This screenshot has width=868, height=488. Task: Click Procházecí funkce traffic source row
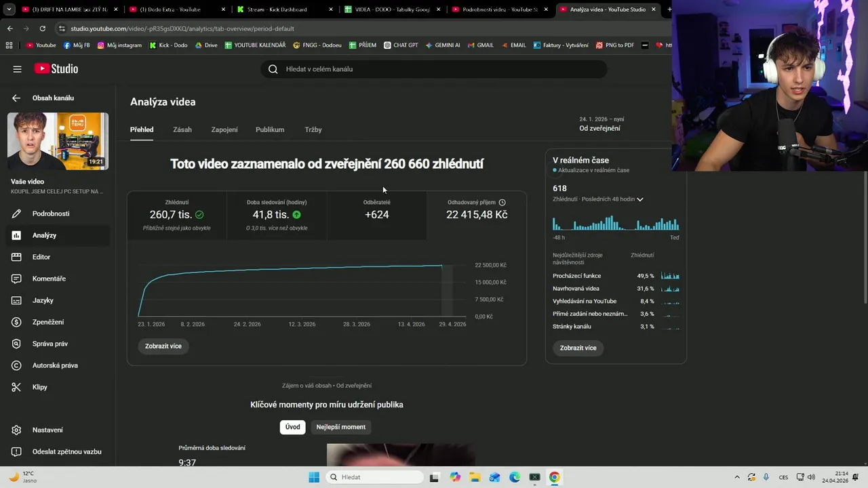pos(616,276)
